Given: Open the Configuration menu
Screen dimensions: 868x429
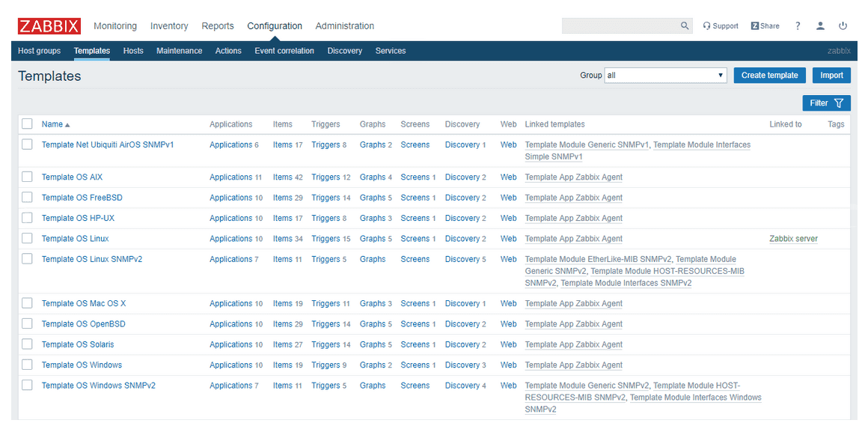Looking at the screenshot, I should click(x=275, y=26).
